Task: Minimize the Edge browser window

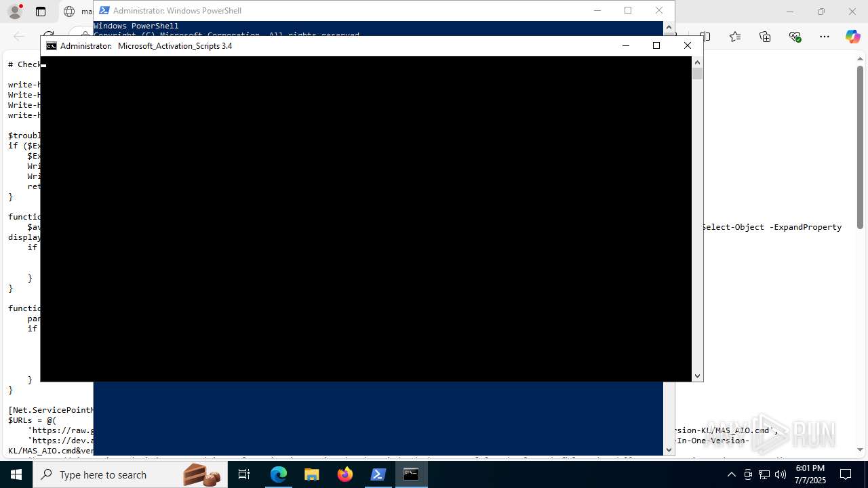Action: [x=789, y=12]
